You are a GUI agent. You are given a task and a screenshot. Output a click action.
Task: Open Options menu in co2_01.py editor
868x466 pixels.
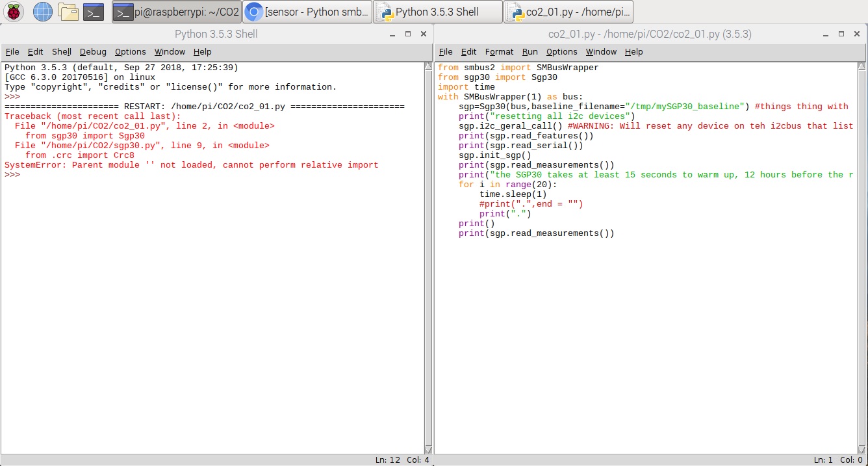pyautogui.click(x=561, y=52)
